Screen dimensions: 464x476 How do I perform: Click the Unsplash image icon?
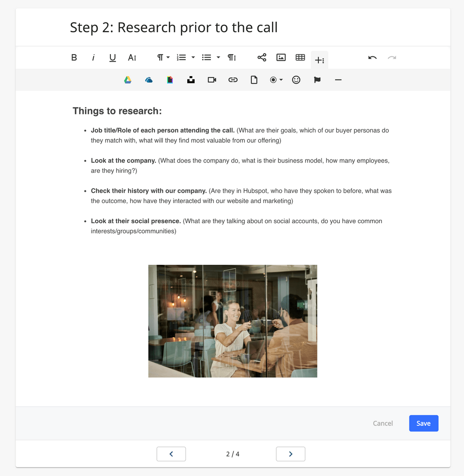191,80
